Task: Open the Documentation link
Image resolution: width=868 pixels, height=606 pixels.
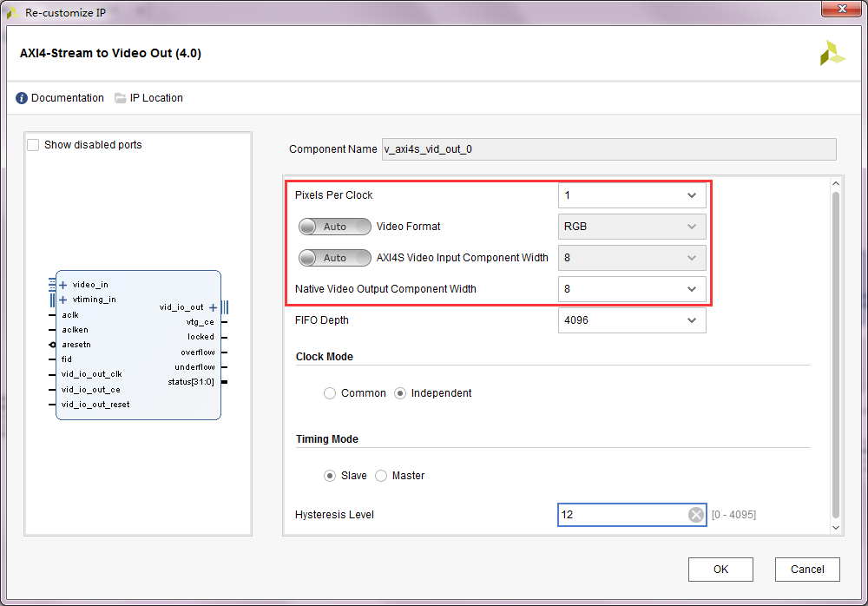Action: coord(67,98)
